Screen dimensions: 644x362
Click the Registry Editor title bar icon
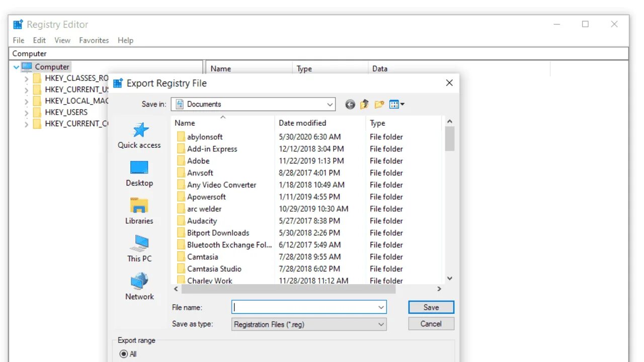tap(18, 24)
